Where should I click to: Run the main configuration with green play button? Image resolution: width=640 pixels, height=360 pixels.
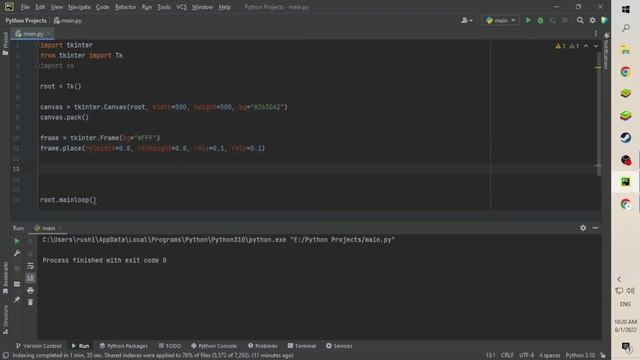528,20
